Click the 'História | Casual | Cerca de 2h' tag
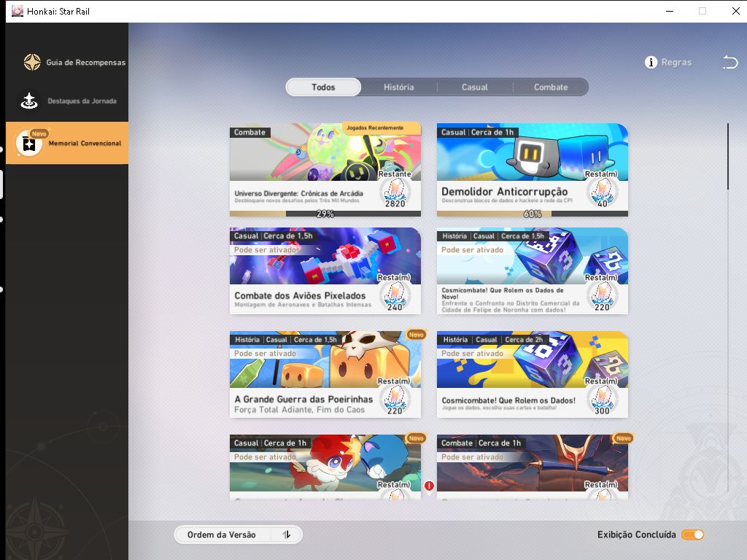Viewport: 747px width, 560px height. pos(493,340)
